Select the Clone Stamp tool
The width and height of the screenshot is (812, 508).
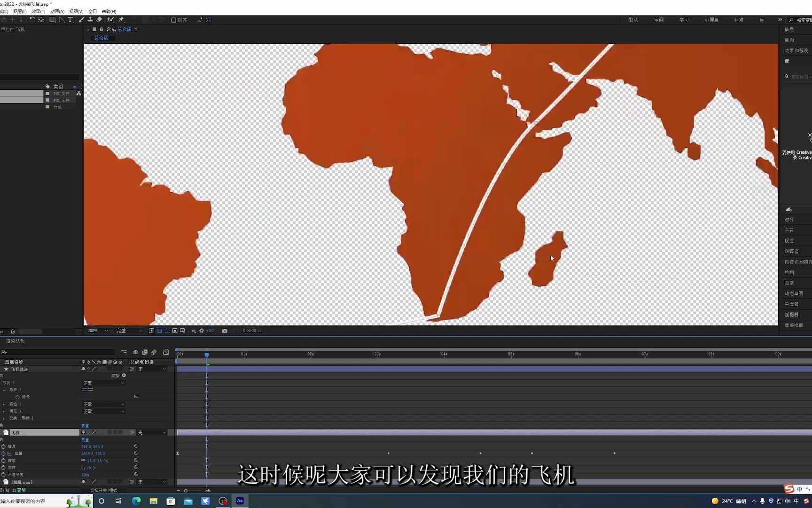[90, 20]
